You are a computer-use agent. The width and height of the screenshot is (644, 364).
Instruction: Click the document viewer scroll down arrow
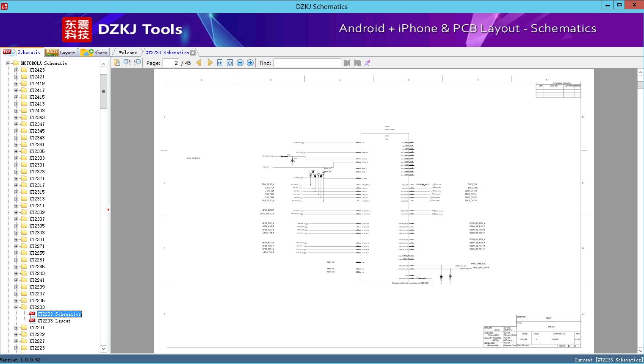641,351
